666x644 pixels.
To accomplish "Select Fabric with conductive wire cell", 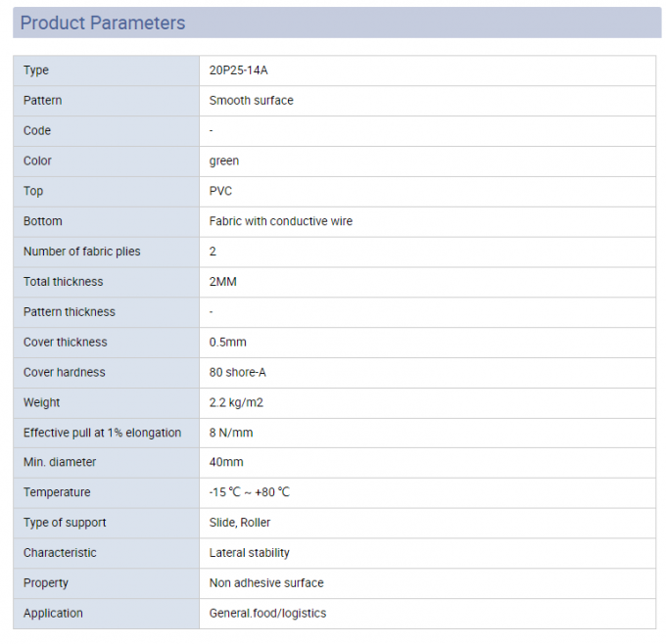I will (x=280, y=222).
